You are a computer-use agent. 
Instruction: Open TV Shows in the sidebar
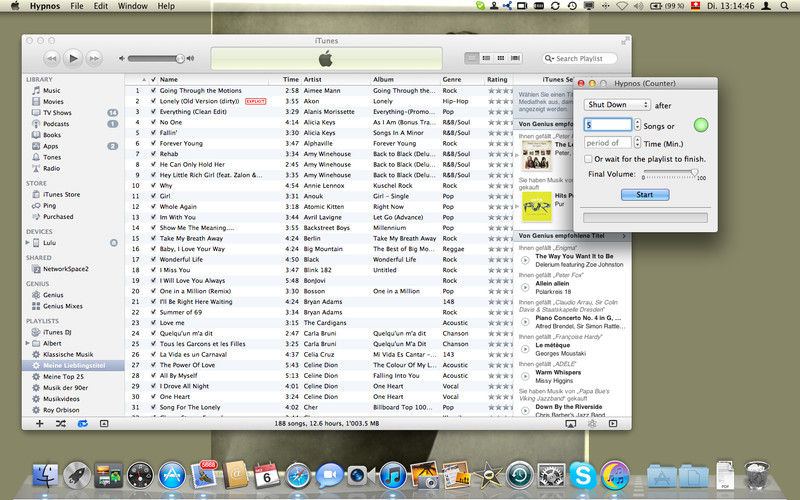(57, 113)
